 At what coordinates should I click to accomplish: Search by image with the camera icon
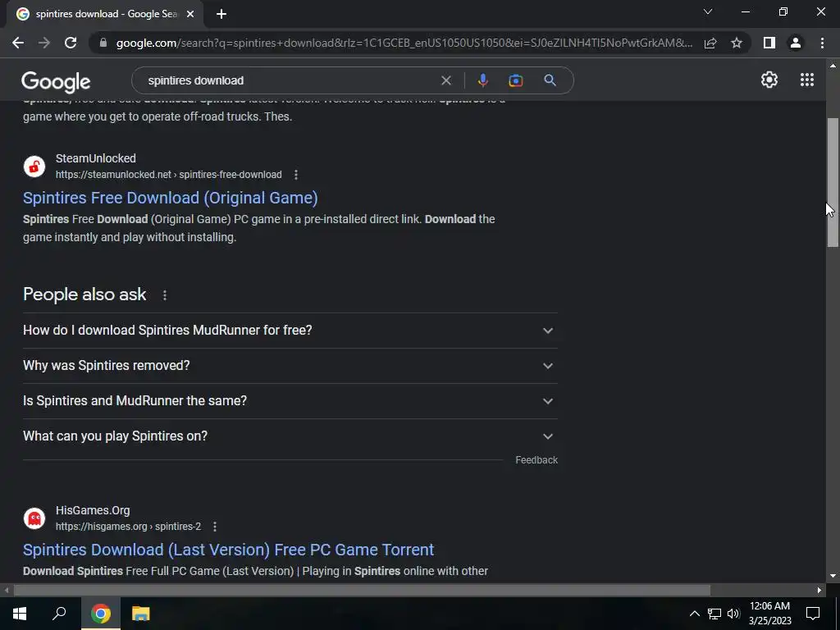click(515, 80)
